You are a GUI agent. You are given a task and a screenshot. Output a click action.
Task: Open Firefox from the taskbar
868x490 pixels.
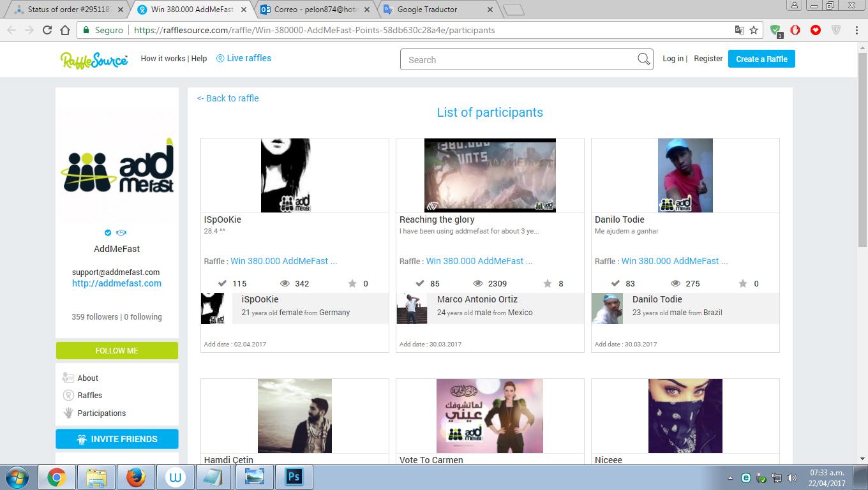click(x=135, y=477)
